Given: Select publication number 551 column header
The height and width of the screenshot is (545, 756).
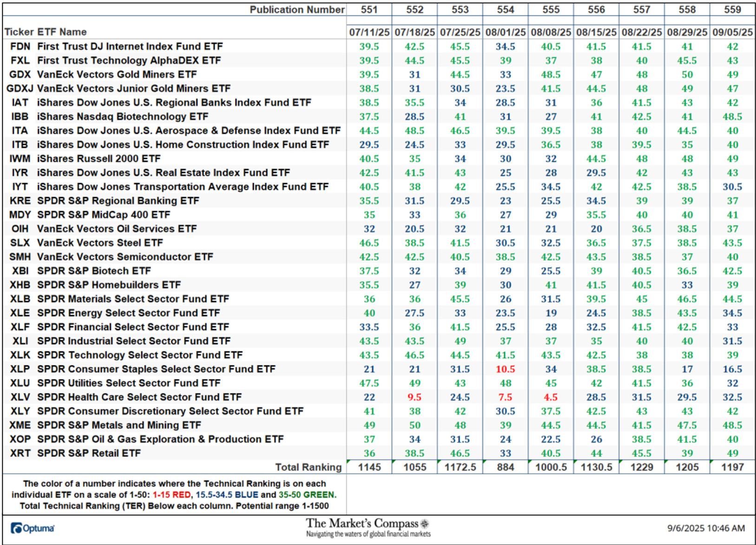Looking at the screenshot, I should click(x=369, y=10).
